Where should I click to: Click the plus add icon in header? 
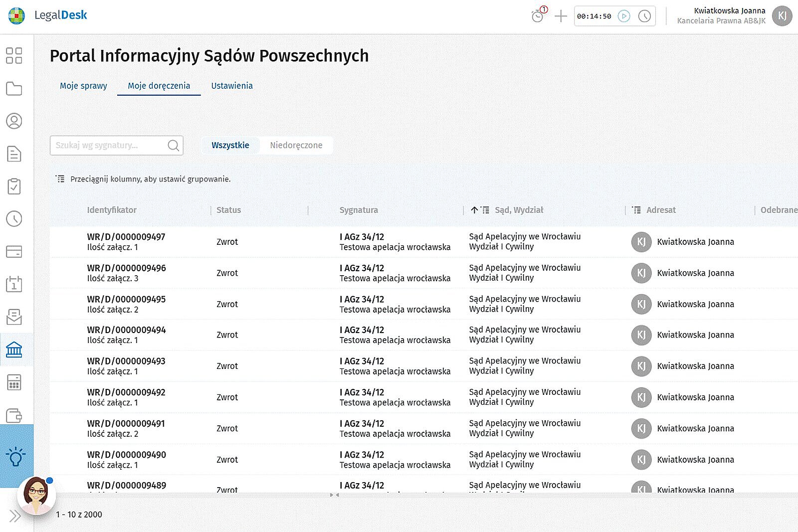561,16
